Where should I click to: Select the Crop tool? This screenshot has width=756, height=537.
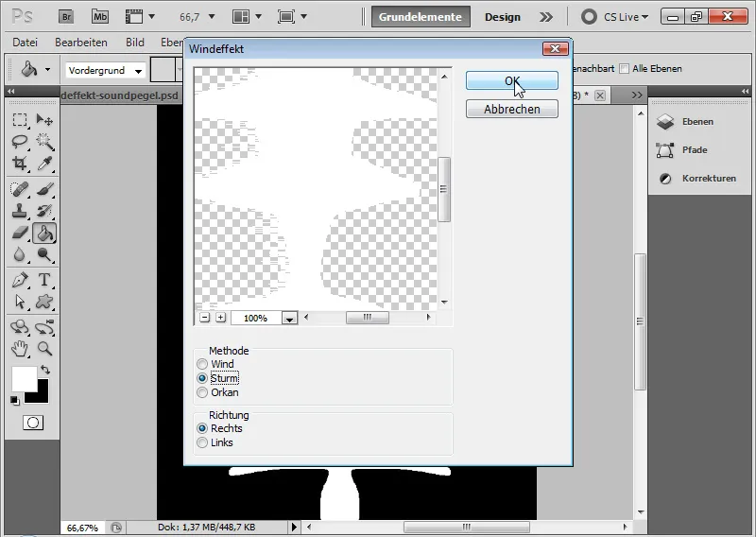tap(20, 164)
